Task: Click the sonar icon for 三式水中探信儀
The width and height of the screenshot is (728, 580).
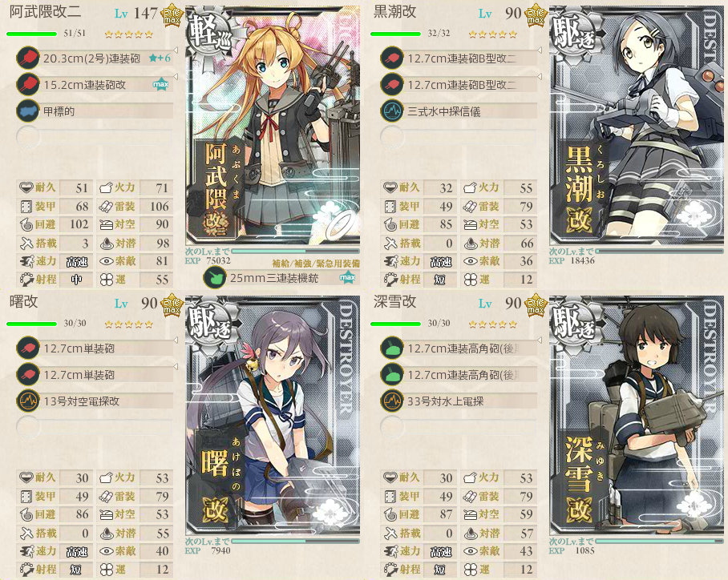Action: pos(392,111)
